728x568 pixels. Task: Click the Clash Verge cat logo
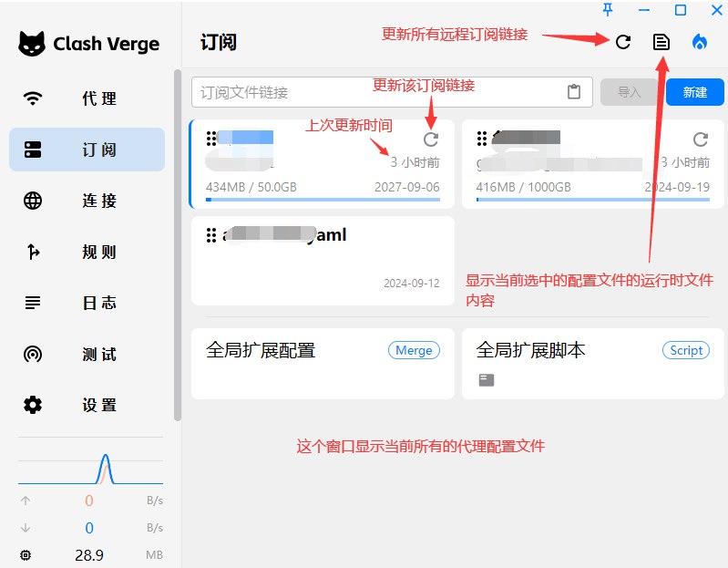coord(33,44)
